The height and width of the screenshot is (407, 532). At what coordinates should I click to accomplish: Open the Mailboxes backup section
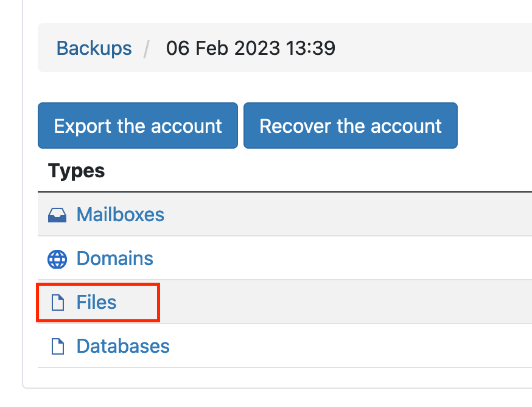coord(120,214)
